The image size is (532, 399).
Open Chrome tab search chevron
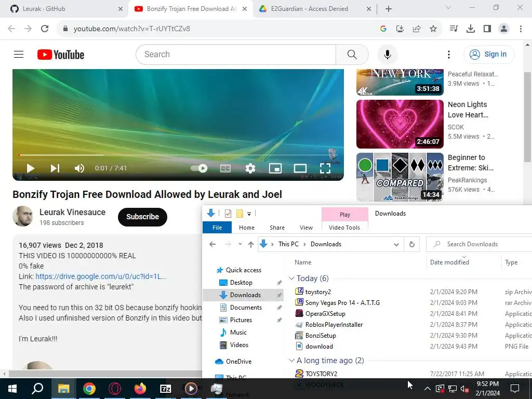point(448,7)
